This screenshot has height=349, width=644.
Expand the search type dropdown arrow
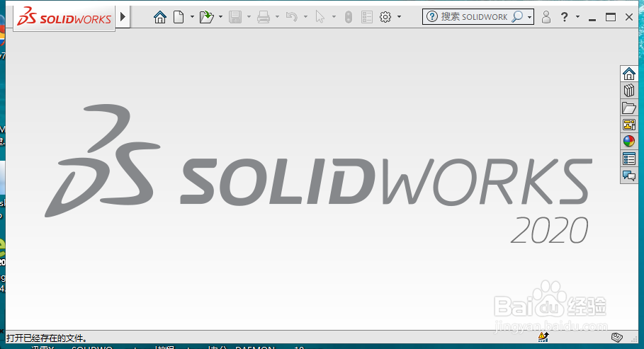pyautogui.click(x=530, y=17)
